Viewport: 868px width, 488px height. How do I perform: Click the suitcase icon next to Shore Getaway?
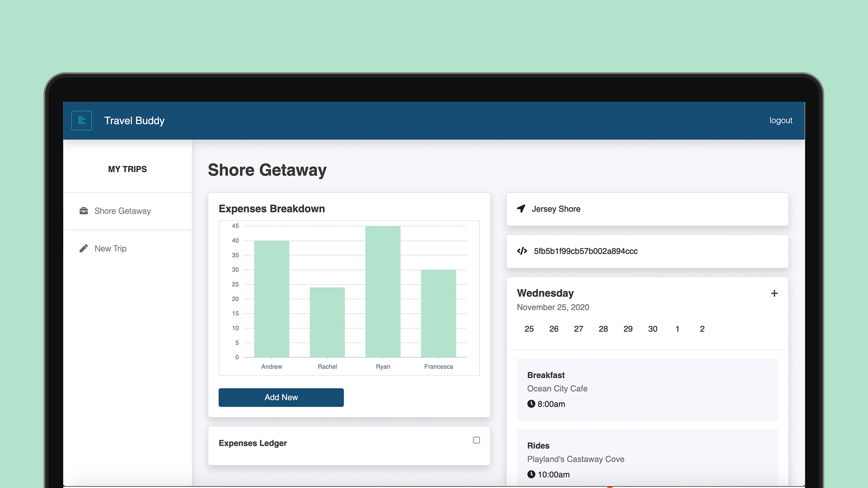tap(84, 210)
